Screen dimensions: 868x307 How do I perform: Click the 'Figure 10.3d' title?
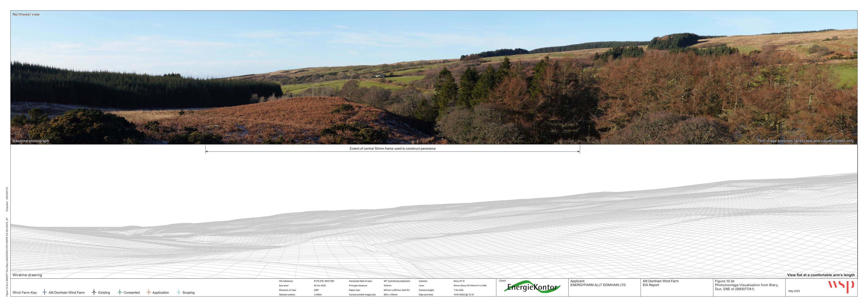pos(725,281)
